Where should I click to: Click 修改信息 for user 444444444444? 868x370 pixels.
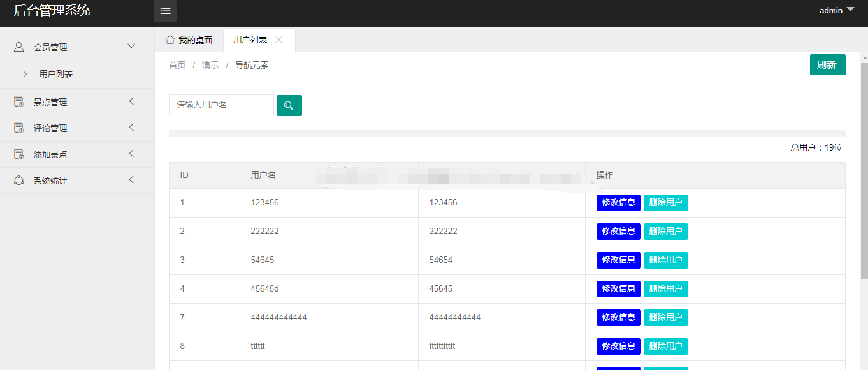[x=618, y=318]
